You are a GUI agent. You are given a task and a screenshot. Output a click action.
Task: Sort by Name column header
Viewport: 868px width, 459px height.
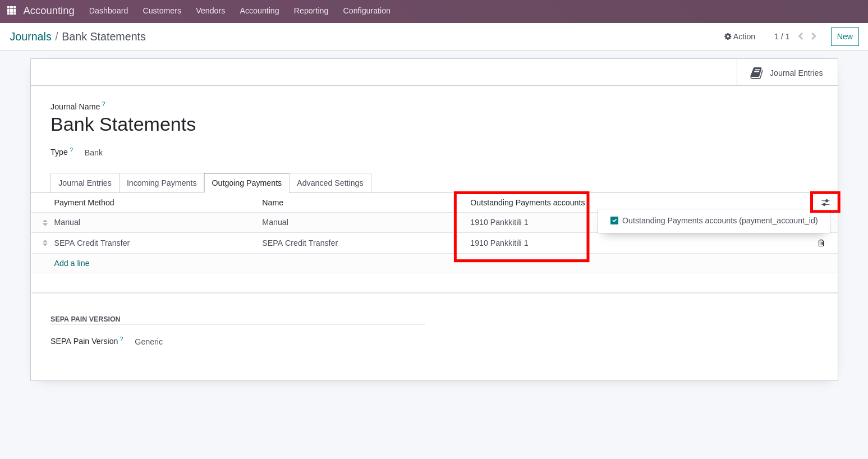pos(273,203)
